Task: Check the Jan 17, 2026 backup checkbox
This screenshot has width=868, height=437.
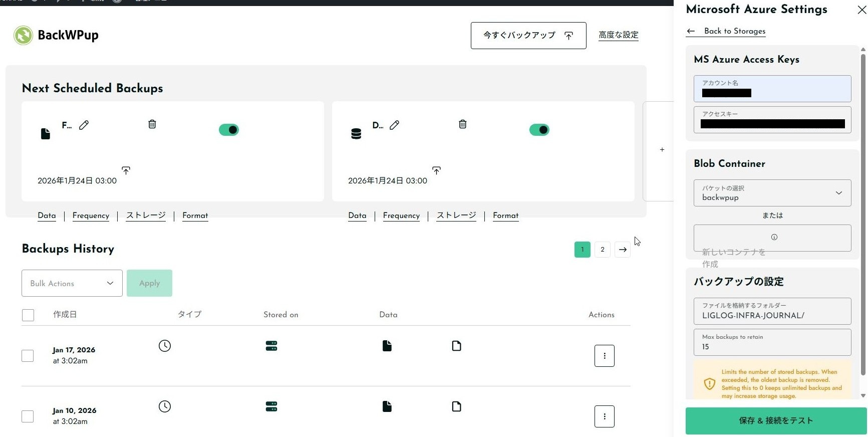Action: pos(28,356)
